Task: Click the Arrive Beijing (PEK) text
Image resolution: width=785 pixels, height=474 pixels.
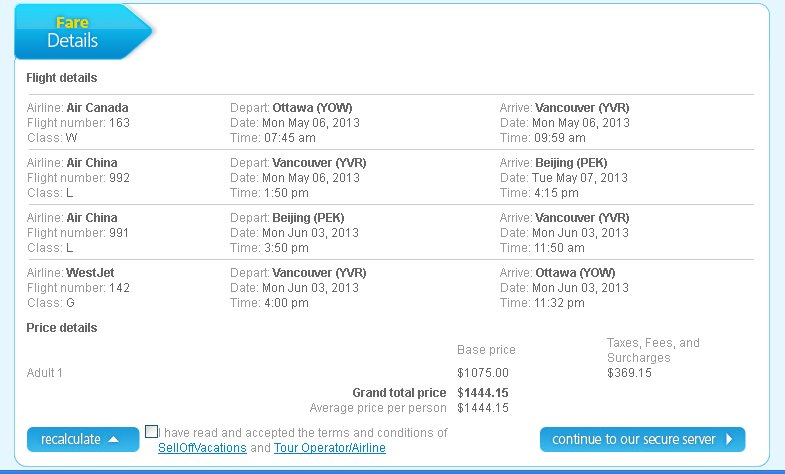Action: 553,163
